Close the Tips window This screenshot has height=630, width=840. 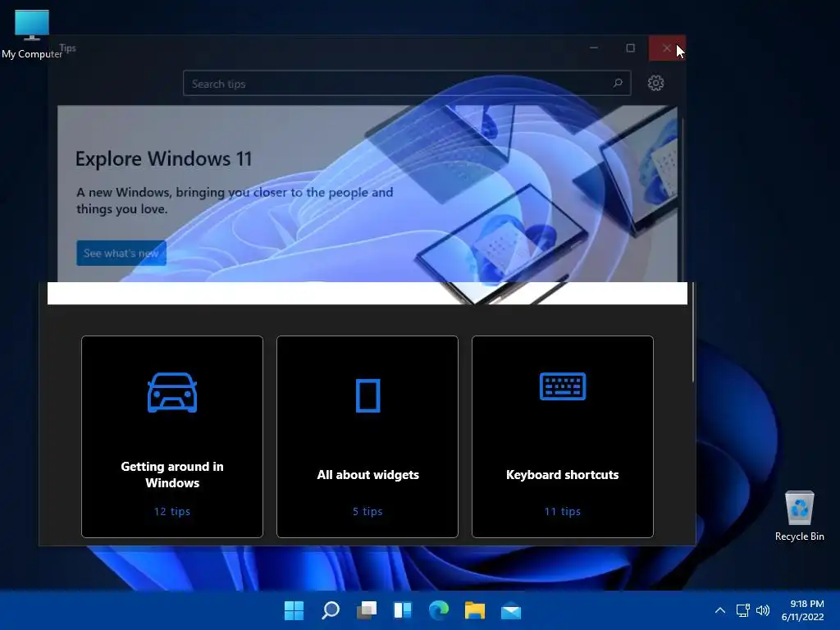[x=667, y=48]
